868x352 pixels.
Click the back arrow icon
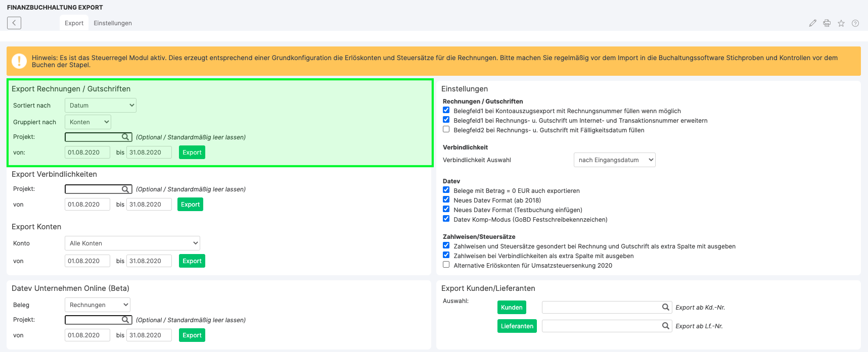[x=14, y=23]
